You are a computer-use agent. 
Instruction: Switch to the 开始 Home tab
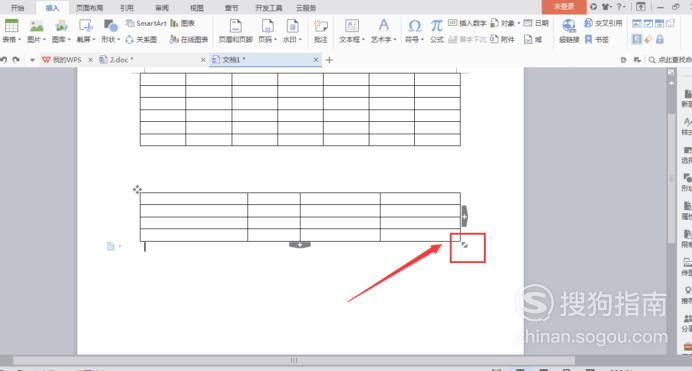pos(18,8)
